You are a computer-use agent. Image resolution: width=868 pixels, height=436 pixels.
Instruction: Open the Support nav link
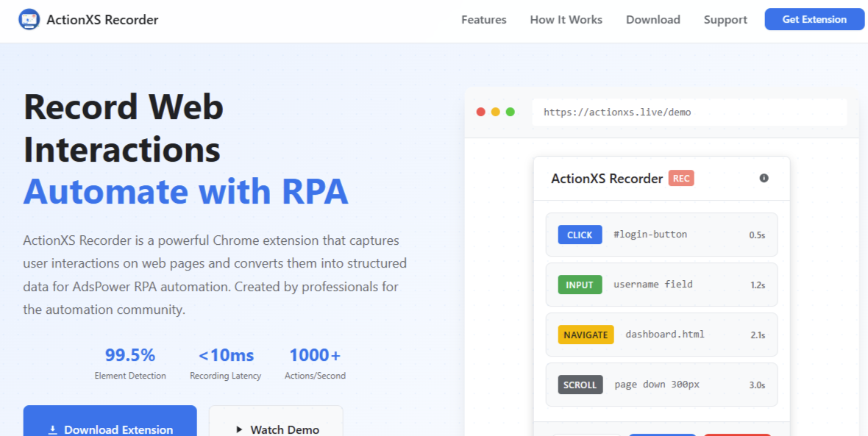(x=725, y=20)
